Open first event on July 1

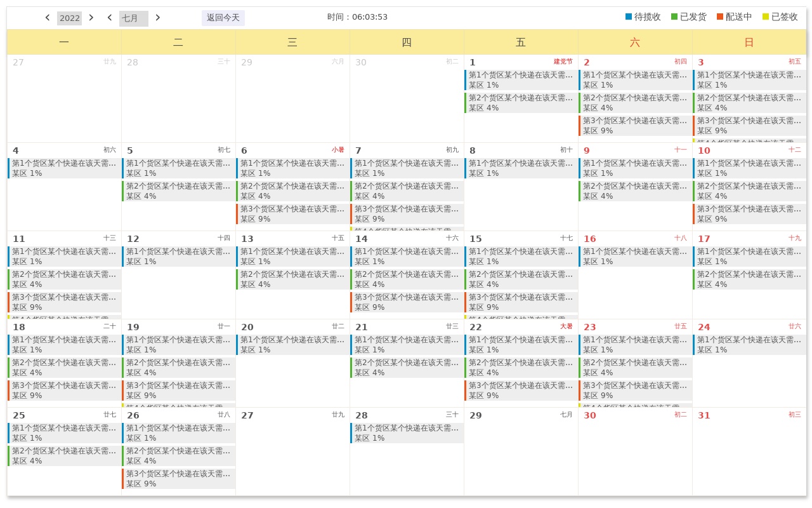(521, 80)
